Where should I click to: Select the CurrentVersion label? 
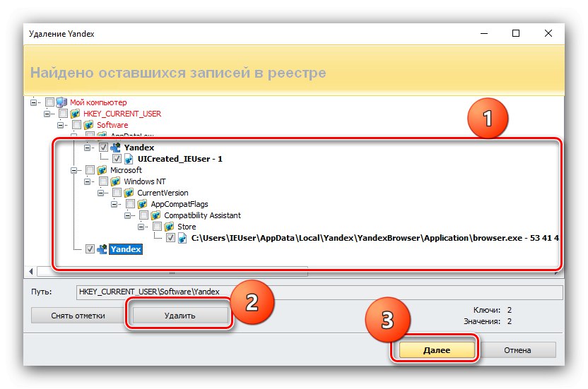(x=163, y=193)
